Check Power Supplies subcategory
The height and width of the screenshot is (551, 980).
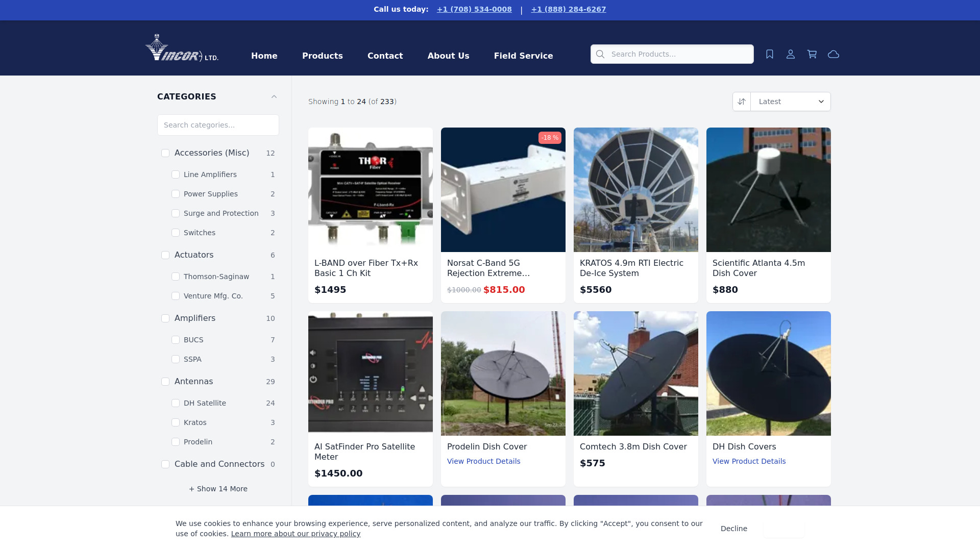pyautogui.click(x=176, y=194)
